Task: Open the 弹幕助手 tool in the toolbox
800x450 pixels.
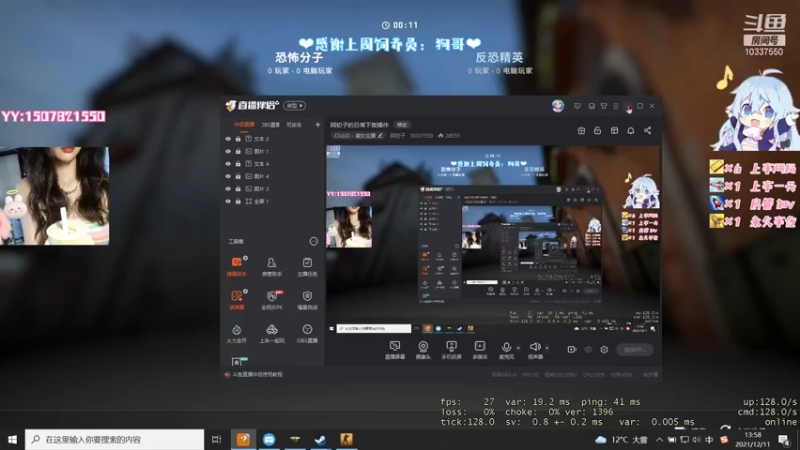Action: click(x=236, y=266)
